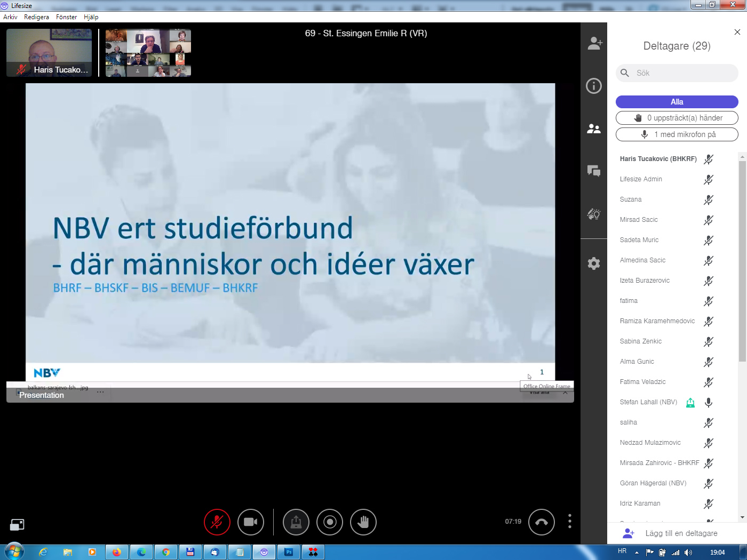
Task: Click the participant gallery grid thumbnail
Action: tap(148, 53)
